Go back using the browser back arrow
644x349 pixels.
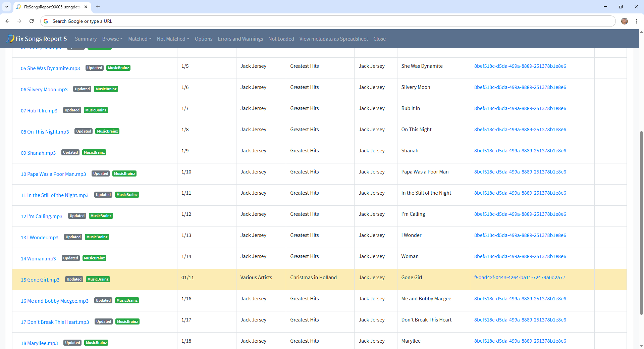coord(7,21)
